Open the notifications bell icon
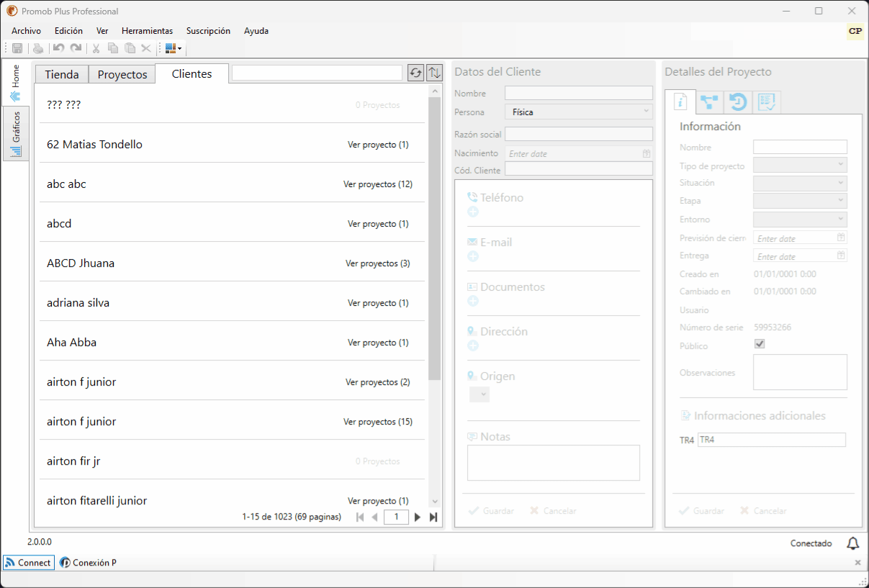This screenshot has width=869, height=588. point(852,543)
